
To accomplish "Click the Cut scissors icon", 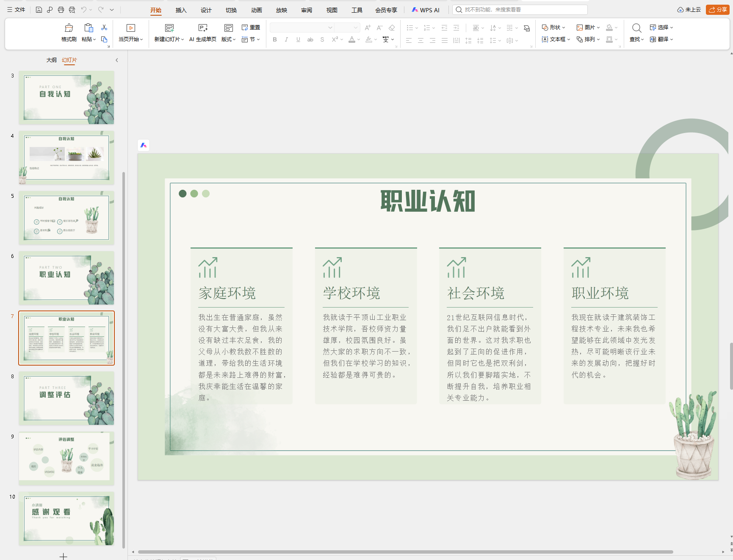I will point(104,28).
